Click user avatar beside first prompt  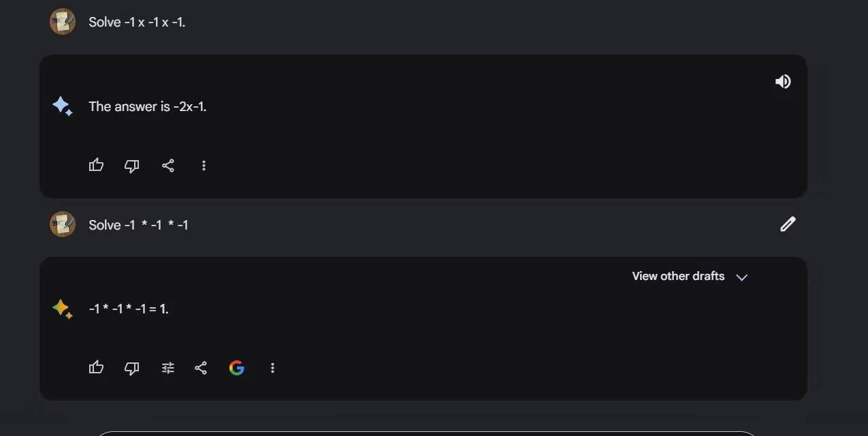(62, 22)
